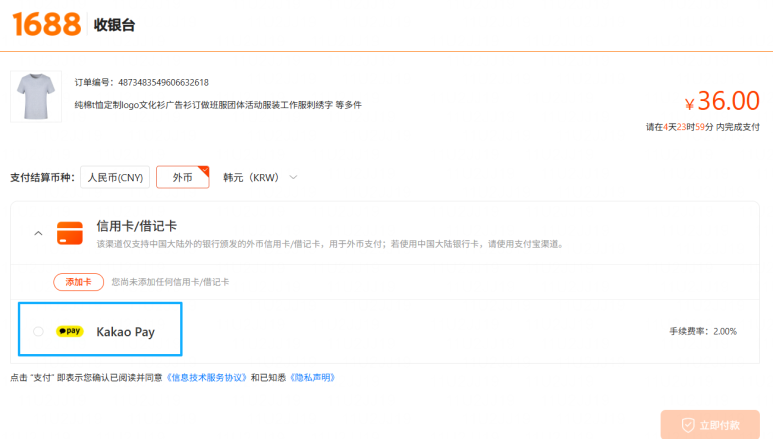Click the product title 纯棉t恤定制logo文化衫

(218, 105)
